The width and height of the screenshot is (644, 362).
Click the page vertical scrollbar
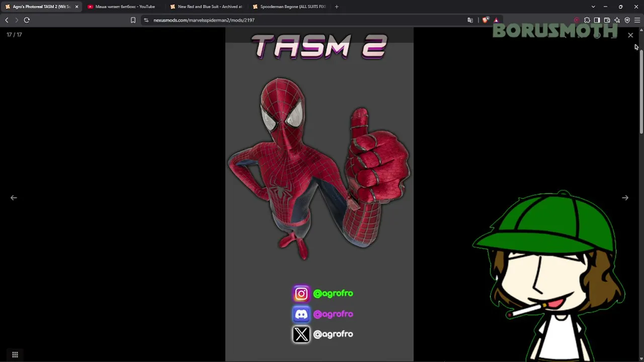tap(641, 92)
